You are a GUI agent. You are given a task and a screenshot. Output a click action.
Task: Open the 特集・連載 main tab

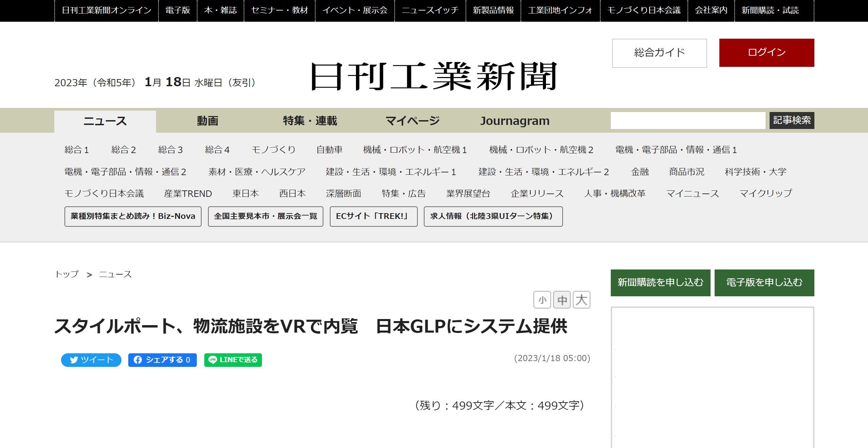[310, 121]
